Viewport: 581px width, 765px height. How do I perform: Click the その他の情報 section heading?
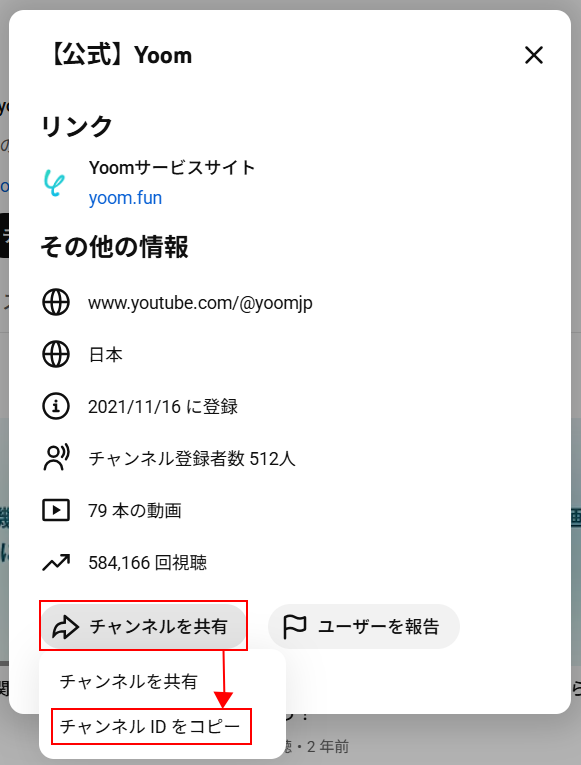[x=115, y=246]
